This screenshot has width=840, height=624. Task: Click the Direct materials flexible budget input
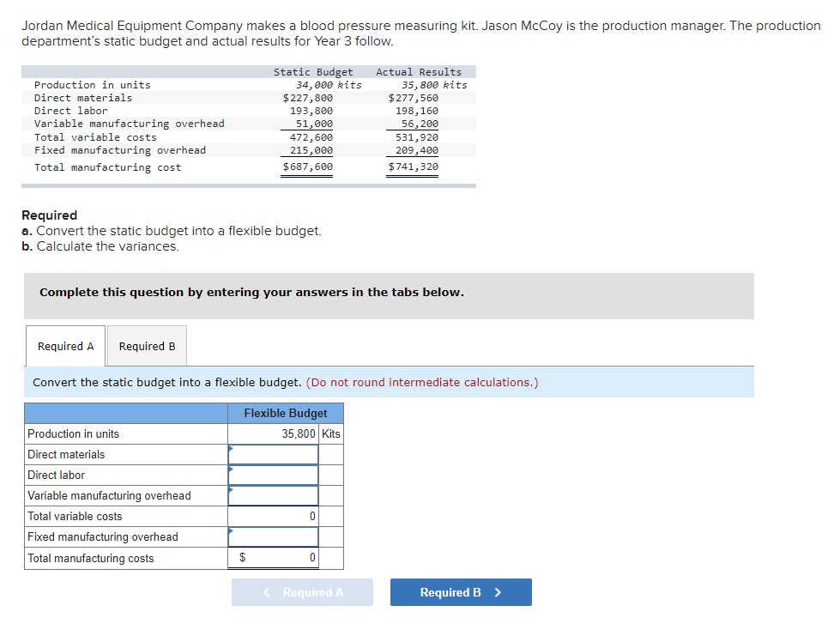(273, 454)
